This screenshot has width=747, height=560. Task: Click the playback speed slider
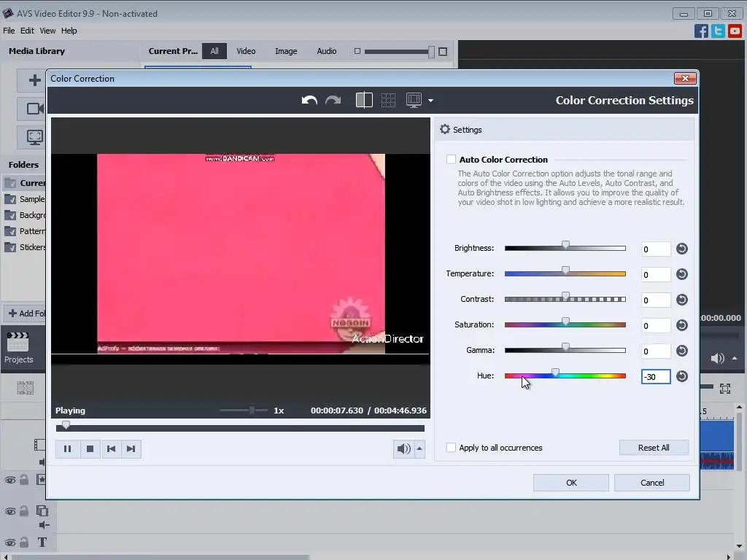244,410
